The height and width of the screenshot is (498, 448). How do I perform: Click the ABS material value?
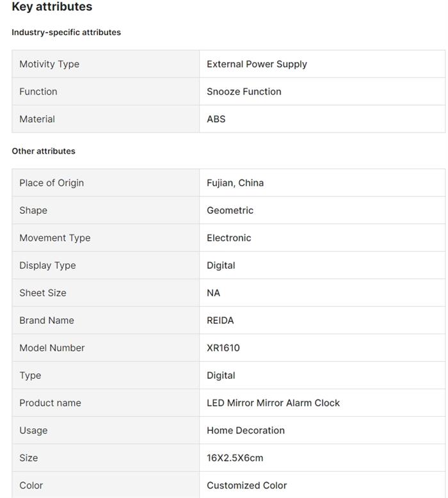[216, 119]
